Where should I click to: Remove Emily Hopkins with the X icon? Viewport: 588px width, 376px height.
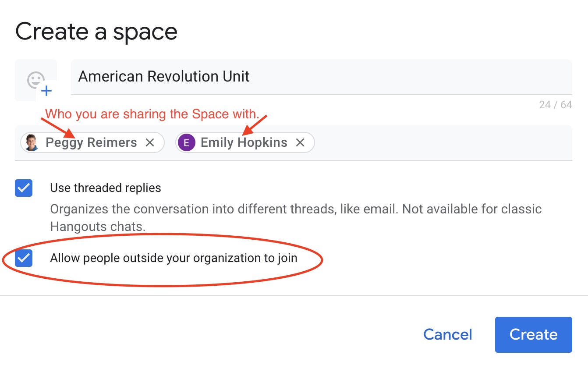pyautogui.click(x=300, y=142)
